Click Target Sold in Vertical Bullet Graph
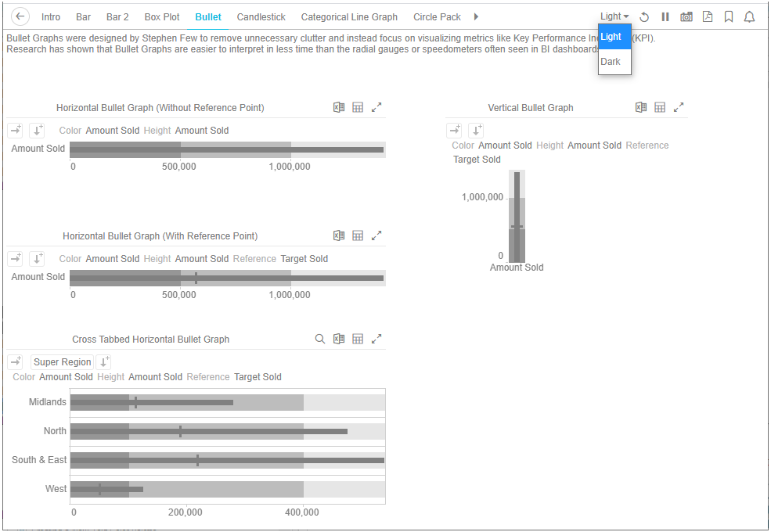Screen dimensions: 771x532 pos(477,160)
